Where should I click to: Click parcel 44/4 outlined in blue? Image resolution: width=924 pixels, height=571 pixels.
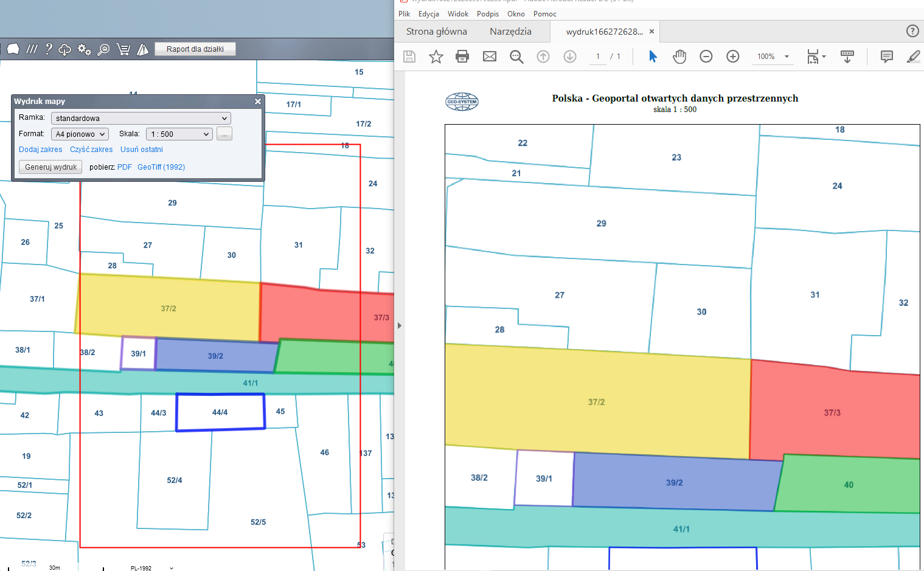[x=220, y=412]
